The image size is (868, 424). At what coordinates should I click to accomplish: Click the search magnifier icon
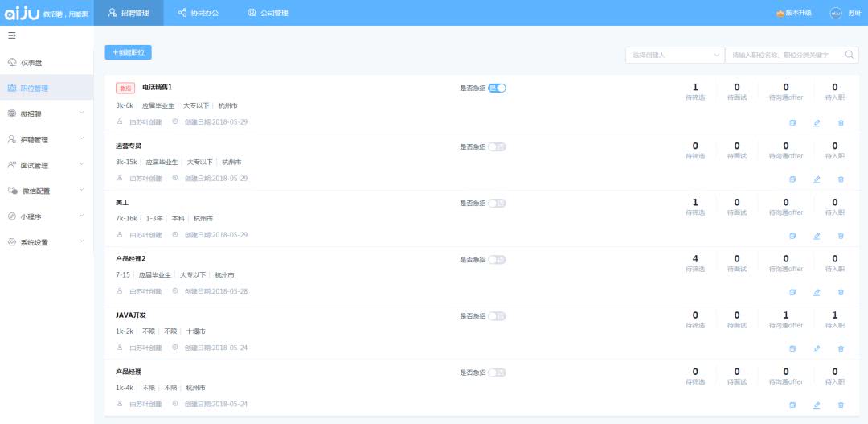point(850,55)
